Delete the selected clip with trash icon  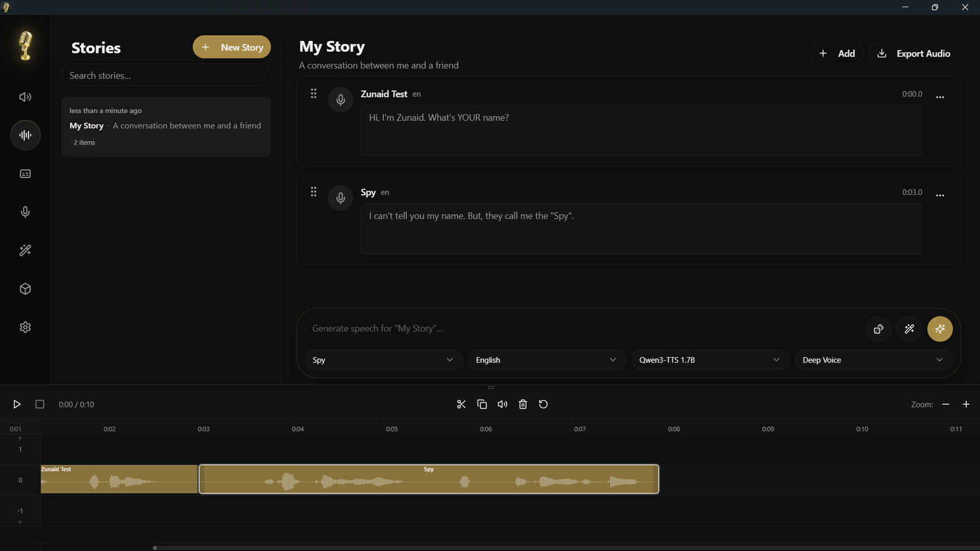coord(523,404)
